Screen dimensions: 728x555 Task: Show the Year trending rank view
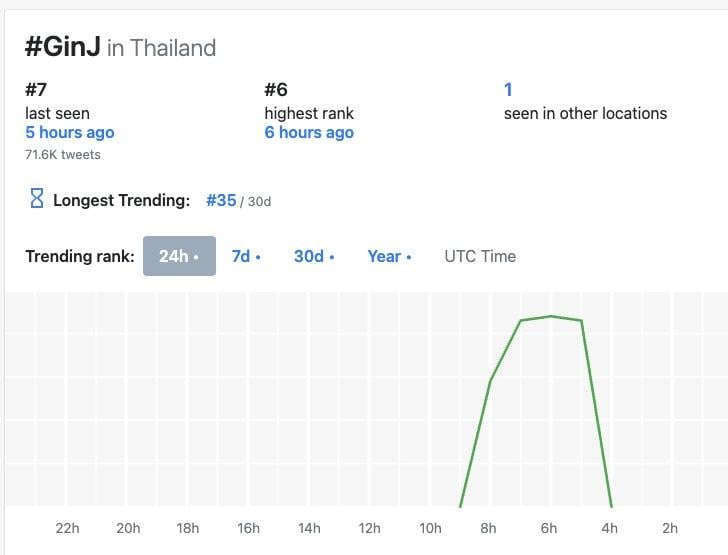pyautogui.click(x=389, y=256)
